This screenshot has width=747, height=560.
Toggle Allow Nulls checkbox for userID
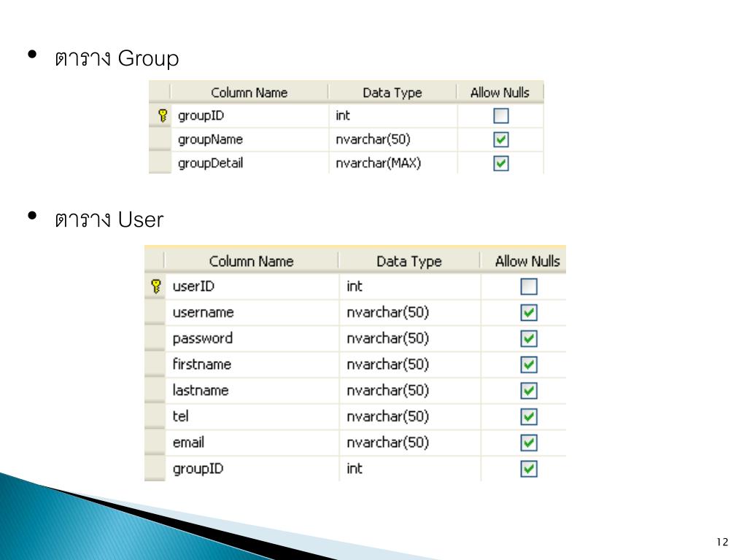529,287
